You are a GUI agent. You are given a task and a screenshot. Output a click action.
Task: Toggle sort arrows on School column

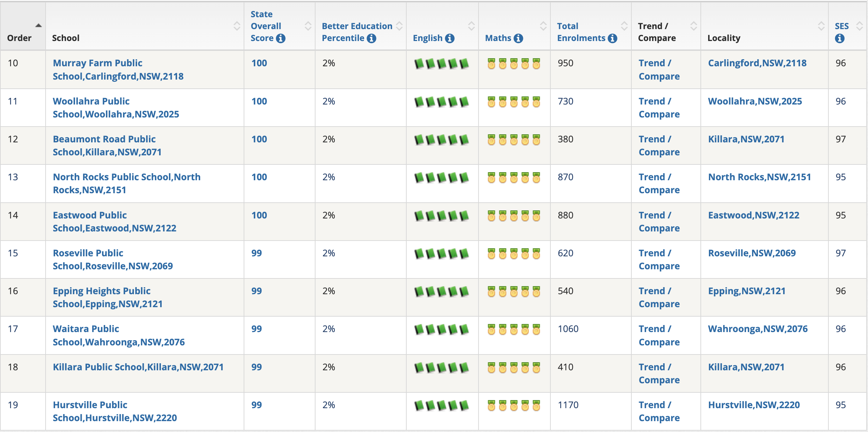tap(237, 26)
